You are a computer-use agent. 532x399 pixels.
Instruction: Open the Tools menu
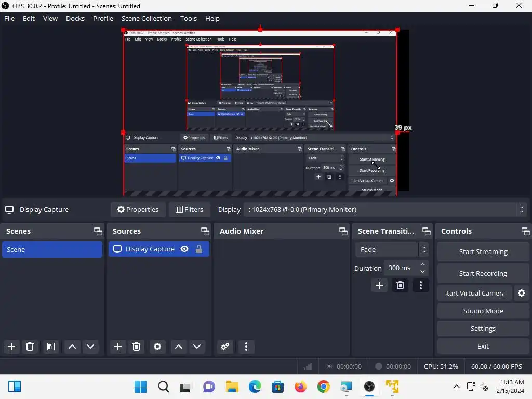(188, 18)
